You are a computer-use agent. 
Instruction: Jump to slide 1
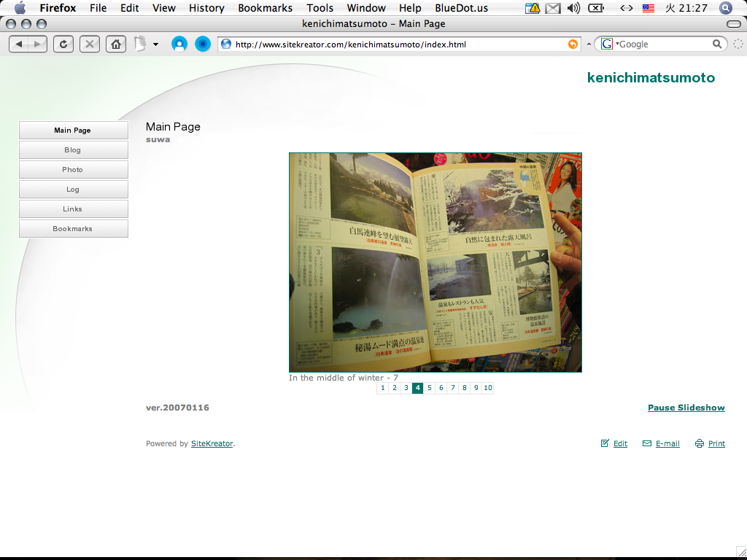pyautogui.click(x=382, y=388)
